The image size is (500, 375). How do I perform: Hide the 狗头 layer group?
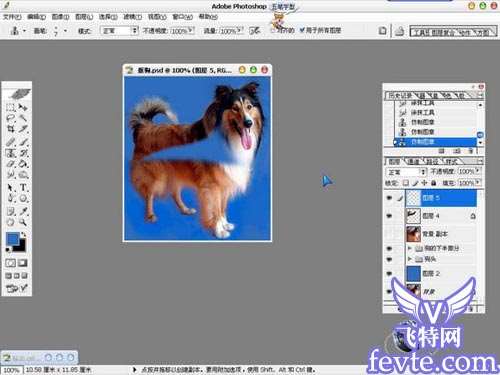tap(389, 259)
